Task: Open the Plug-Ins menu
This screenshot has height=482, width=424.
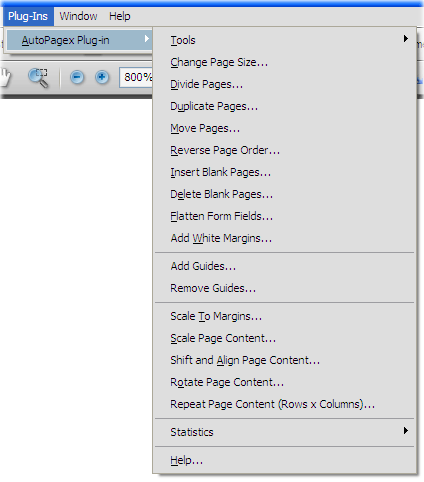Action: (28, 16)
